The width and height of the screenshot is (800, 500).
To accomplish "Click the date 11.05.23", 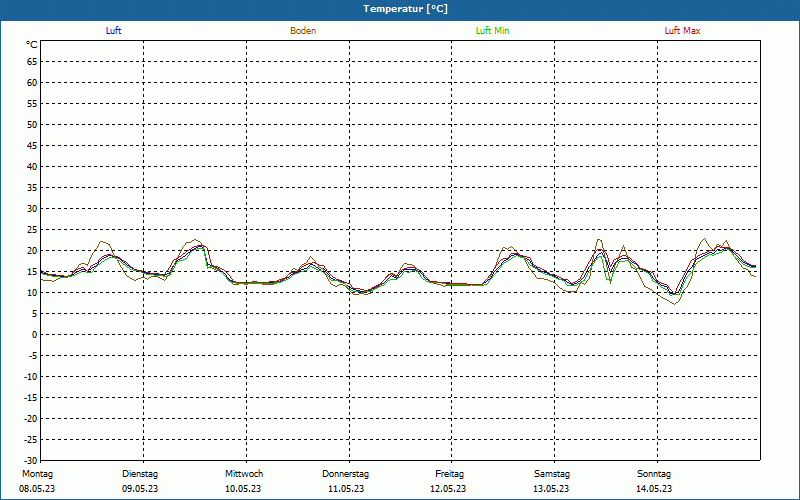I will click(346, 489).
